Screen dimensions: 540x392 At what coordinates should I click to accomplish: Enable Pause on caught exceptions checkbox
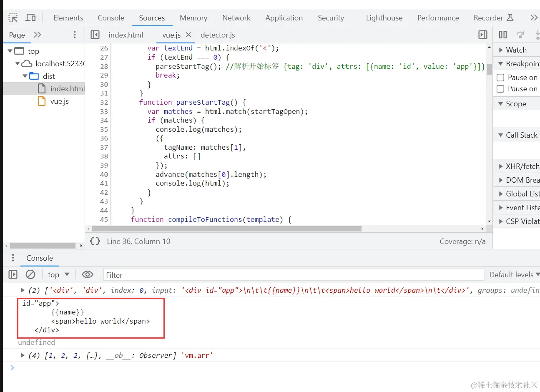tap(501, 89)
